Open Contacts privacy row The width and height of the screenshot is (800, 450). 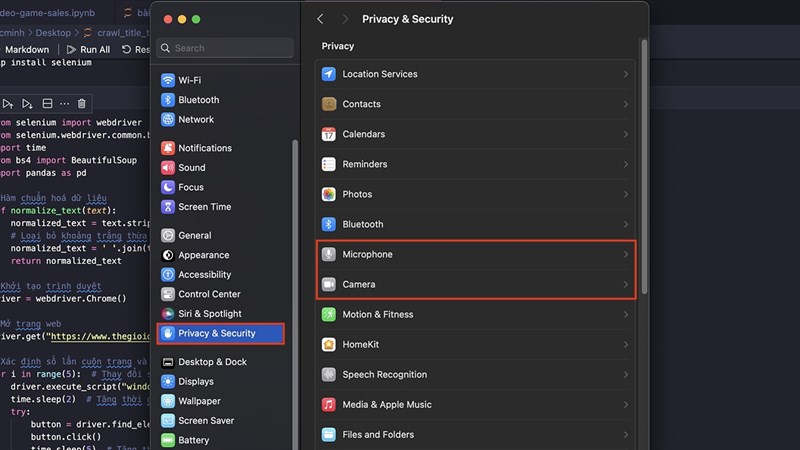pos(476,104)
